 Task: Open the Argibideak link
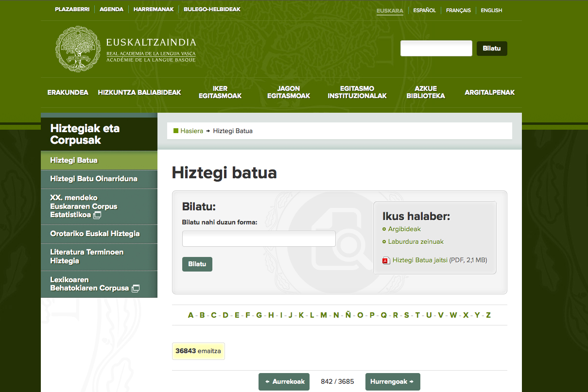[404, 229]
